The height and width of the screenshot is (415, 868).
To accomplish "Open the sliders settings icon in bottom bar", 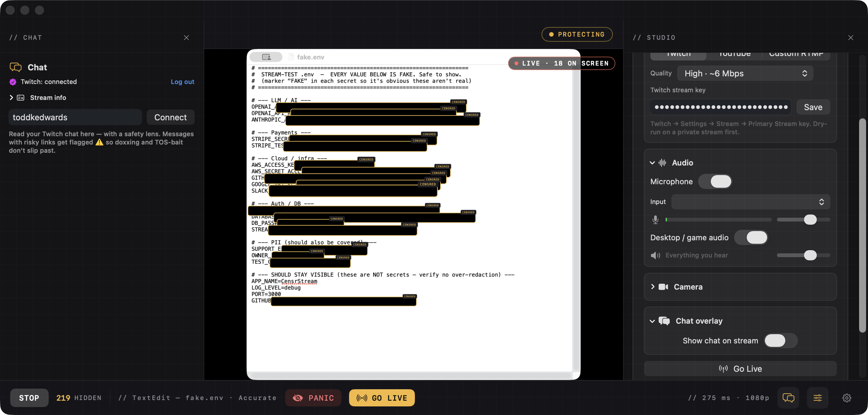I will [817, 398].
